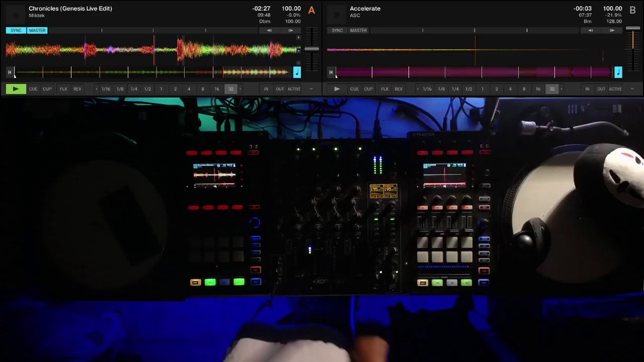The height and width of the screenshot is (362, 644).
Task: Click the cover art of Accelerate track
Action: click(x=337, y=14)
